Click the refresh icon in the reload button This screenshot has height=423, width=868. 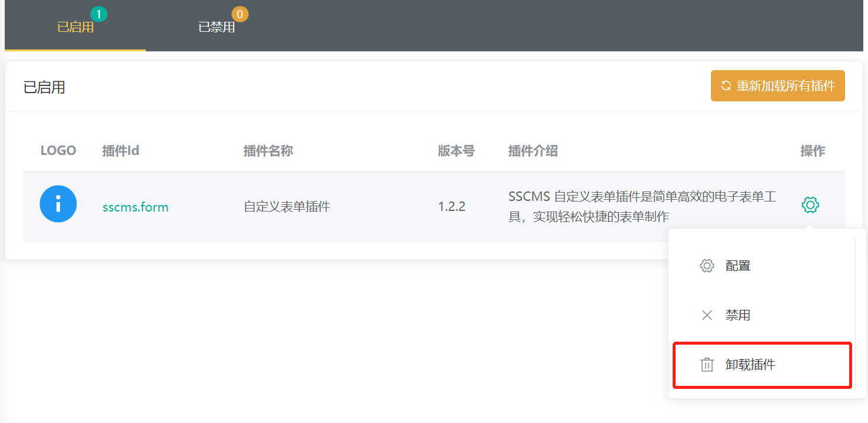pos(726,86)
